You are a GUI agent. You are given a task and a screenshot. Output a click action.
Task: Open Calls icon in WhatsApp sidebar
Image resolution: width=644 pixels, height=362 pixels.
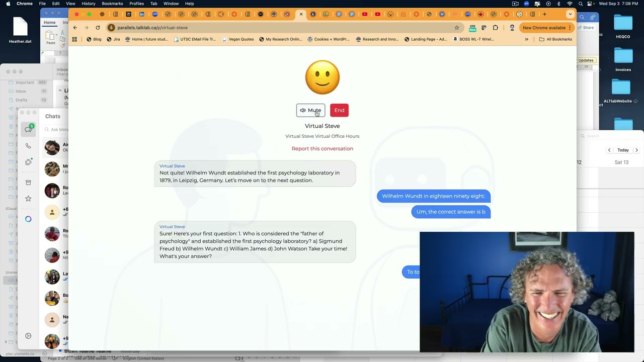[28, 146]
